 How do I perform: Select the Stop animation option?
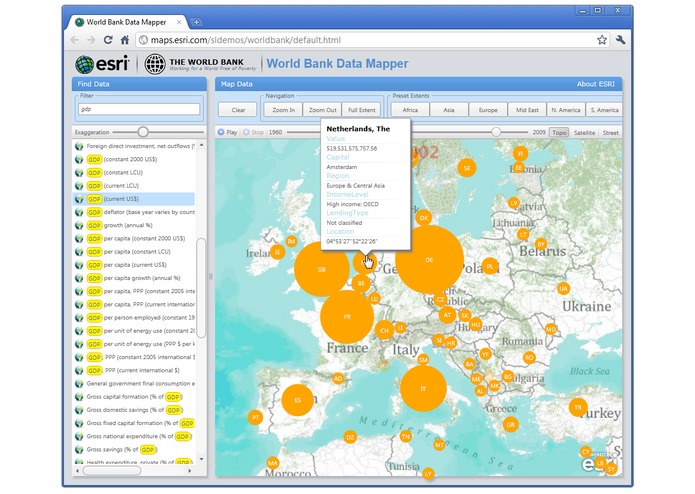click(253, 132)
